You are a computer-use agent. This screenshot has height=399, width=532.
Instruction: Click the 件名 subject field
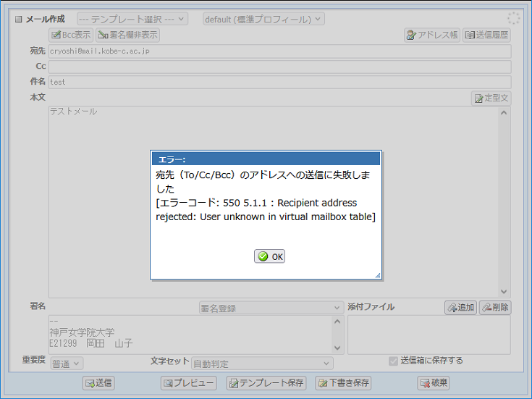(x=280, y=82)
